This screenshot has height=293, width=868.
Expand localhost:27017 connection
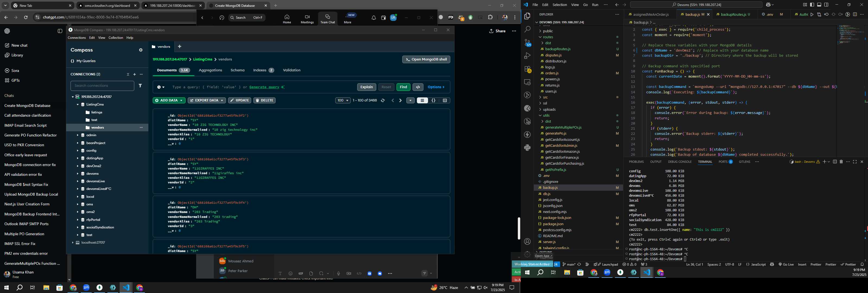click(x=72, y=243)
